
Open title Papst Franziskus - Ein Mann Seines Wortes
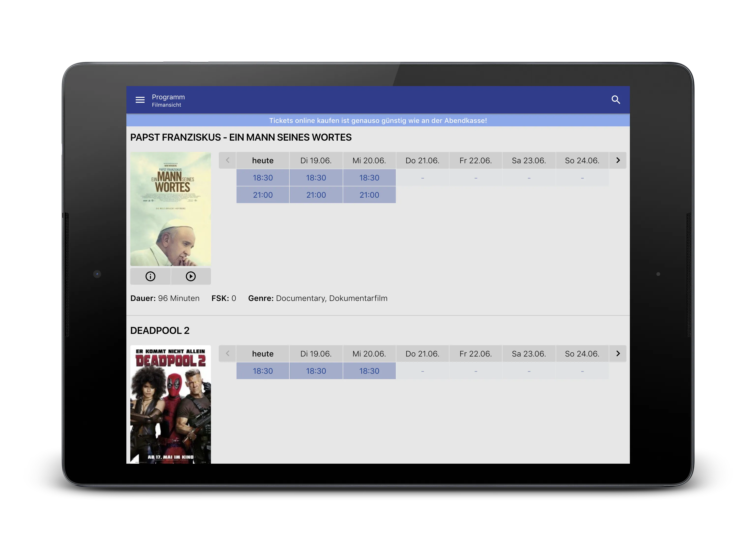tap(241, 137)
